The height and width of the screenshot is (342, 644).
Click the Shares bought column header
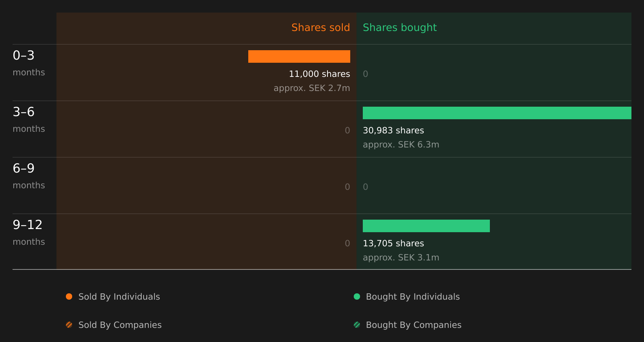400,27
